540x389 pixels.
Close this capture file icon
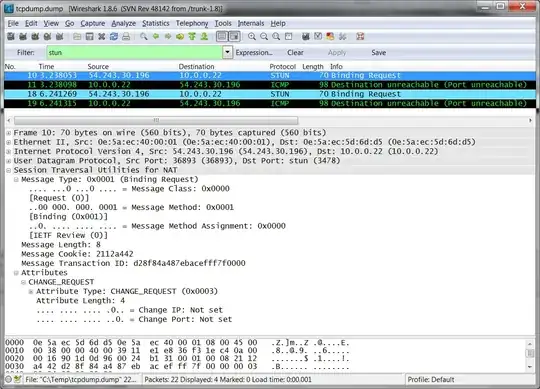point(102,36)
